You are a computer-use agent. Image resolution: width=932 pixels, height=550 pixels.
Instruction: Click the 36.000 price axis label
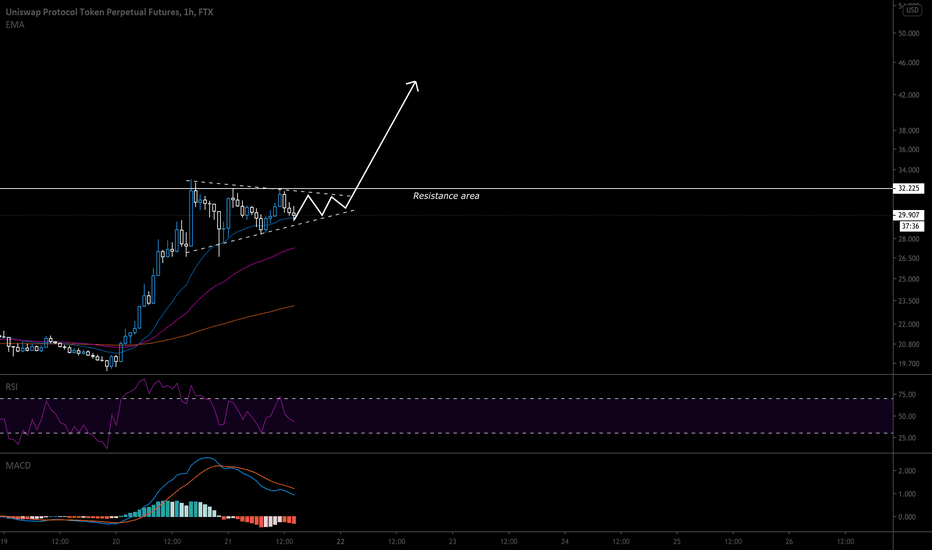908,149
